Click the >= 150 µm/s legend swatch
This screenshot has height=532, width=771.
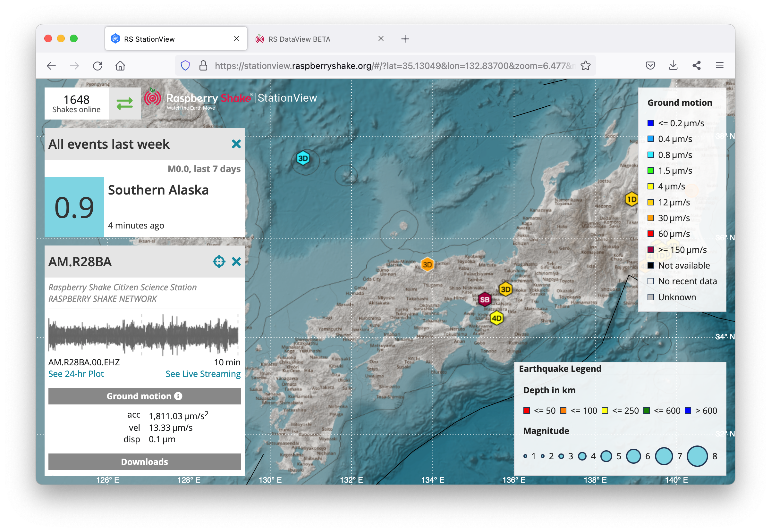click(x=650, y=250)
